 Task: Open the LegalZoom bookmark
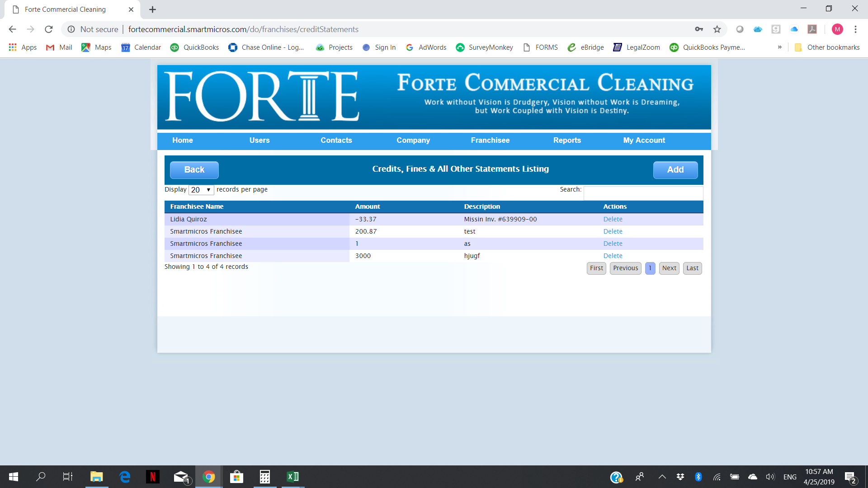pos(637,47)
